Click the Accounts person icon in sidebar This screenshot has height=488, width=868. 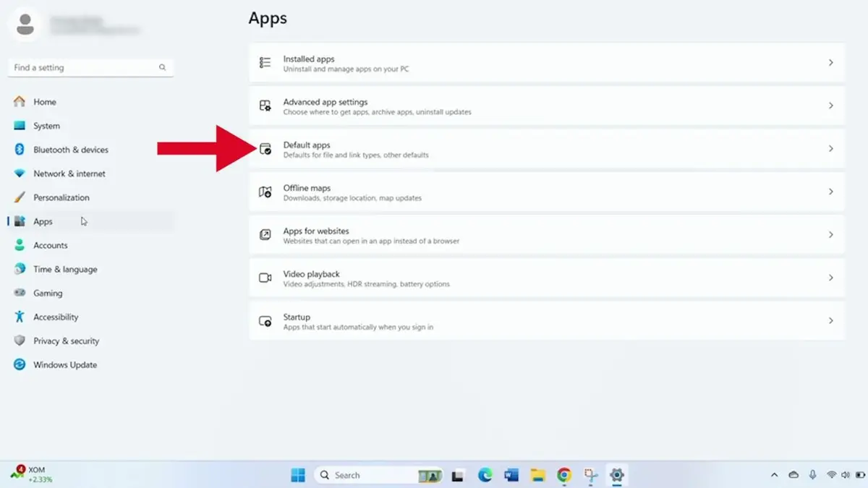pyautogui.click(x=20, y=245)
